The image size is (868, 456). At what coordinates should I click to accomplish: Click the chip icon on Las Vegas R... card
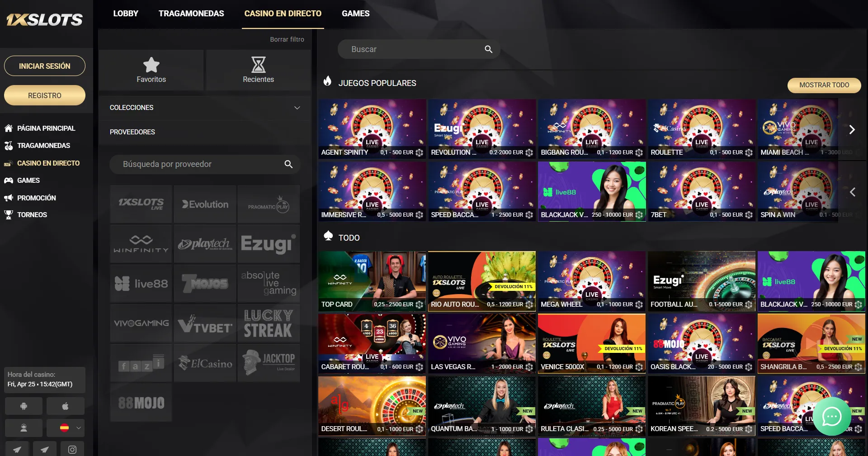[529, 367]
